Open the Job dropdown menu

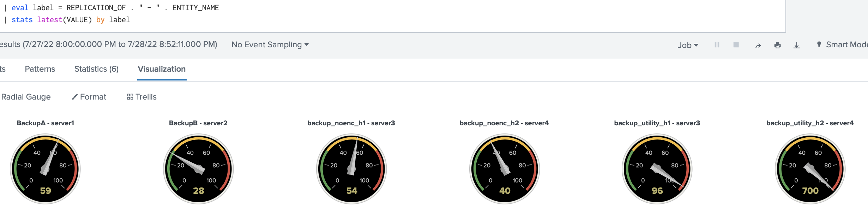click(688, 45)
